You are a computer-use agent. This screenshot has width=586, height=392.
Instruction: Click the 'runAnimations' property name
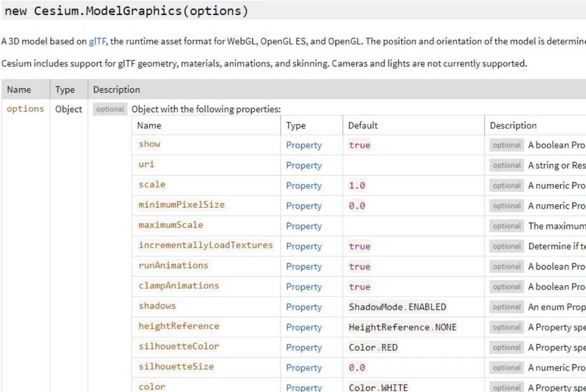coord(173,265)
